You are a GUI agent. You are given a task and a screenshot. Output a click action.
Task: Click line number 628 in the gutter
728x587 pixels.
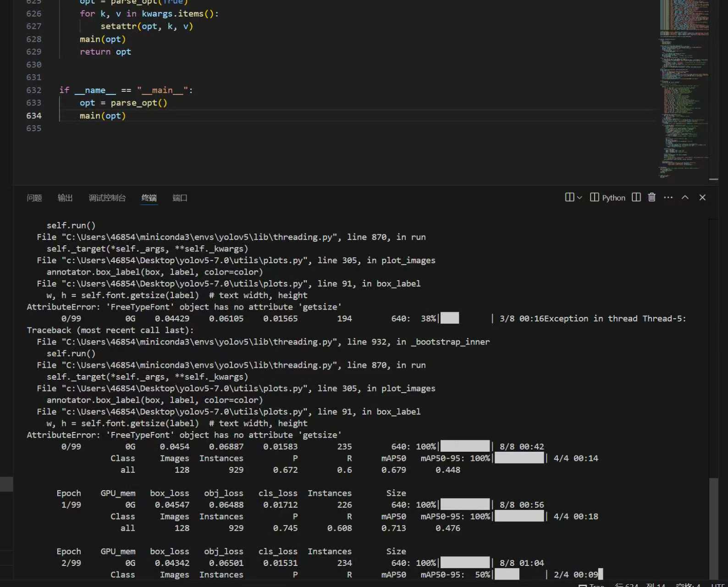point(34,39)
